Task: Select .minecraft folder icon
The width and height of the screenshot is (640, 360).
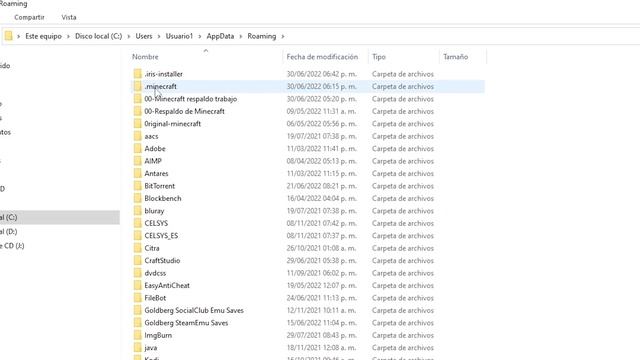Action: [x=138, y=86]
